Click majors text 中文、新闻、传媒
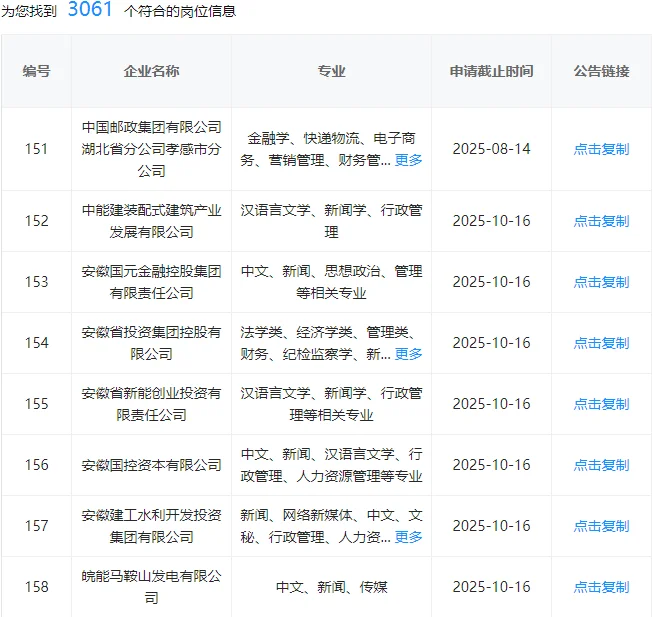This screenshot has height=617, width=652. [x=331, y=587]
